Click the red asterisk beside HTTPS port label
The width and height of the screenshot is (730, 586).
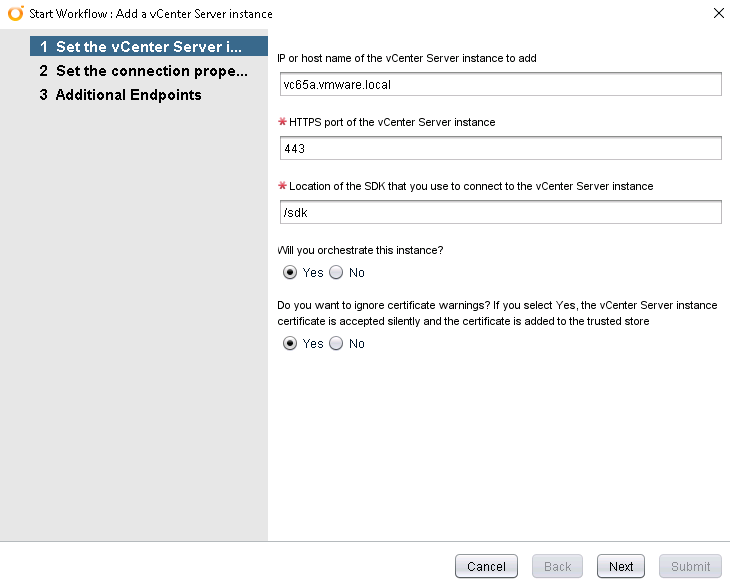[282, 122]
